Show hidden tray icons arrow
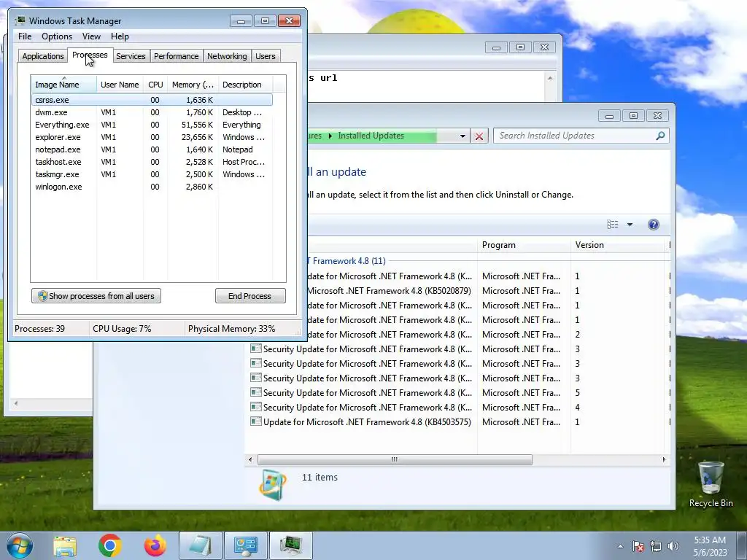 [x=620, y=546]
